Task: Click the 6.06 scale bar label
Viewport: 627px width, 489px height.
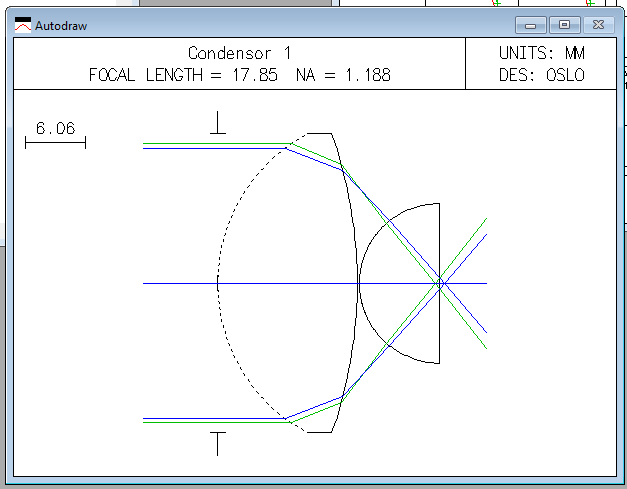Action: pyautogui.click(x=56, y=128)
